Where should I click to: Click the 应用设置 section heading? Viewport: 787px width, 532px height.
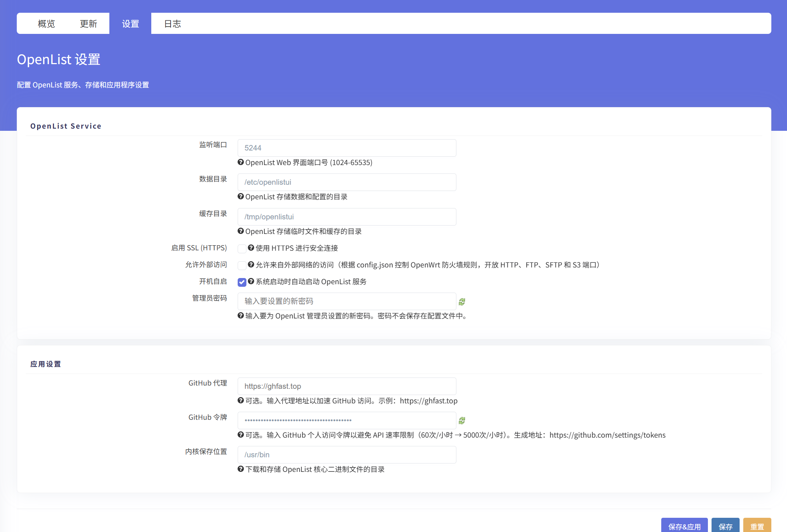[x=46, y=364]
